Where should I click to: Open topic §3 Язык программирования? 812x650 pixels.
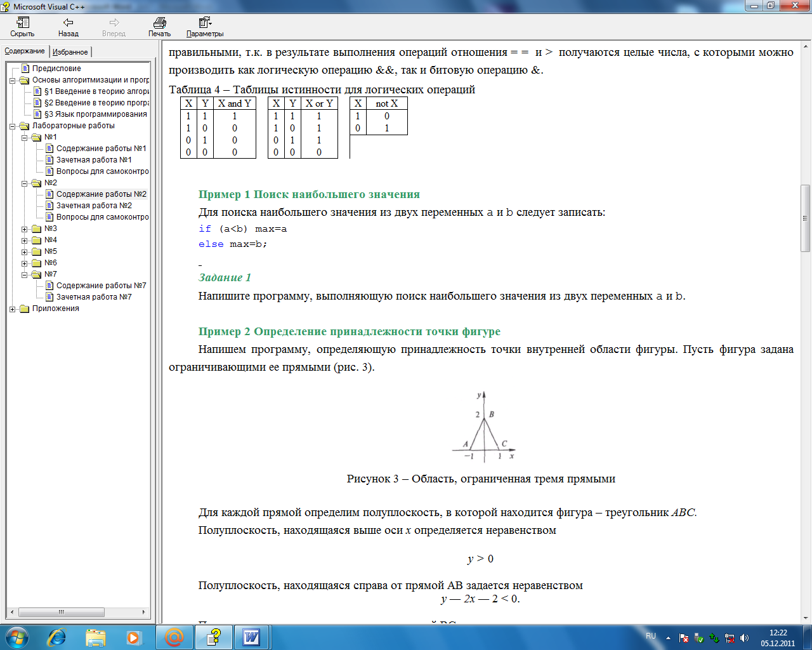click(x=95, y=114)
